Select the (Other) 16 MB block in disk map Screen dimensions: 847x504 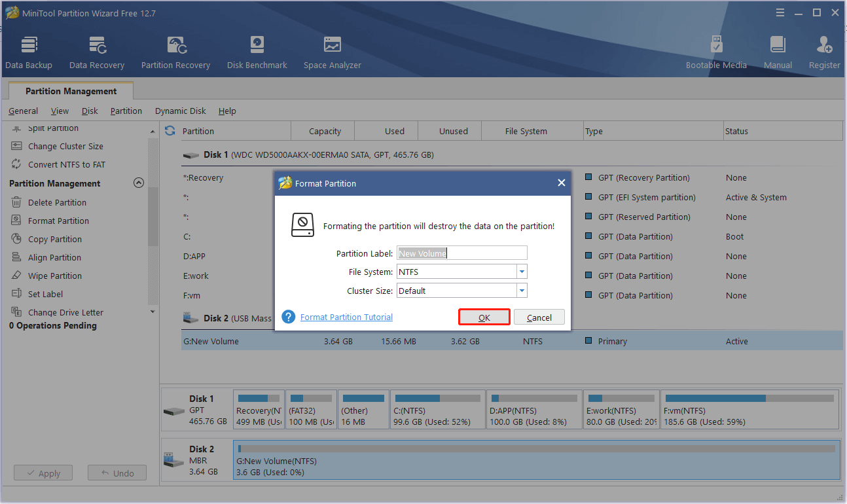(x=363, y=410)
